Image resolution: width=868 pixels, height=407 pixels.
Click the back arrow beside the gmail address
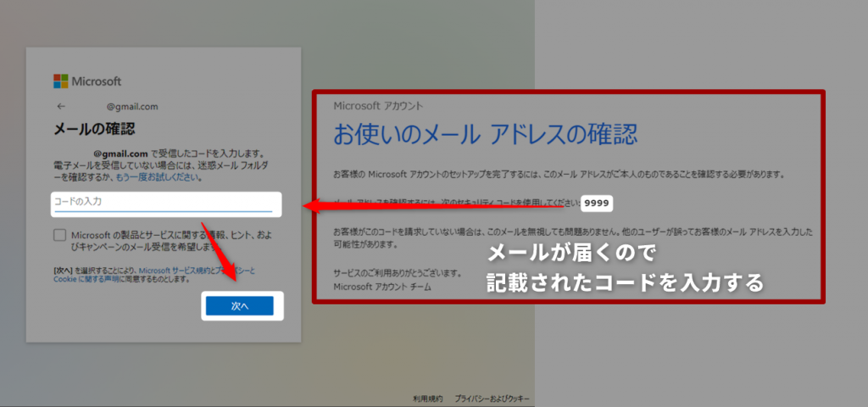[61, 106]
